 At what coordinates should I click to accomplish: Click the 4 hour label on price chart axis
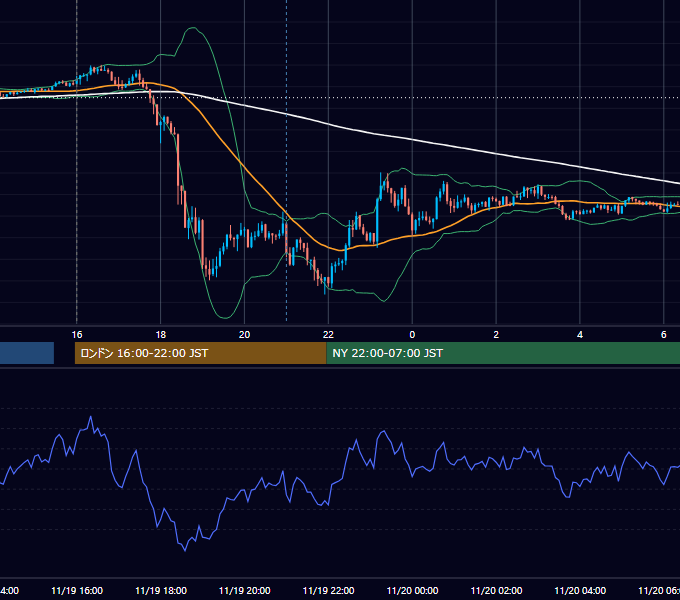[x=580, y=335]
